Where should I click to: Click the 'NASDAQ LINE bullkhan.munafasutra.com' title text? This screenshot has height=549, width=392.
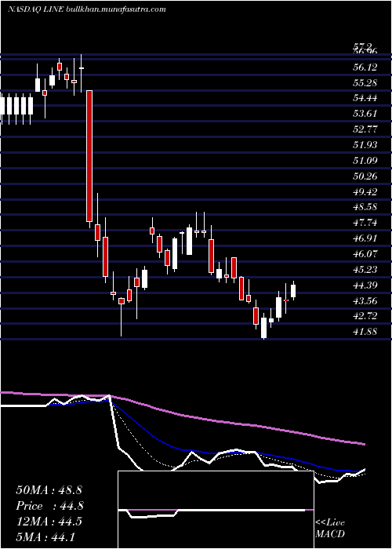[86, 9]
